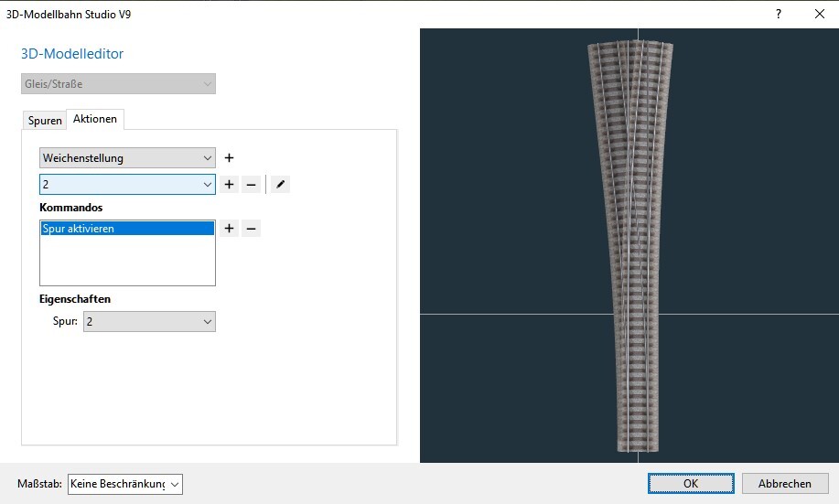The height and width of the screenshot is (504, 839).
Task: Open the help question mark in title bar
Action: (x=779, y=14)
